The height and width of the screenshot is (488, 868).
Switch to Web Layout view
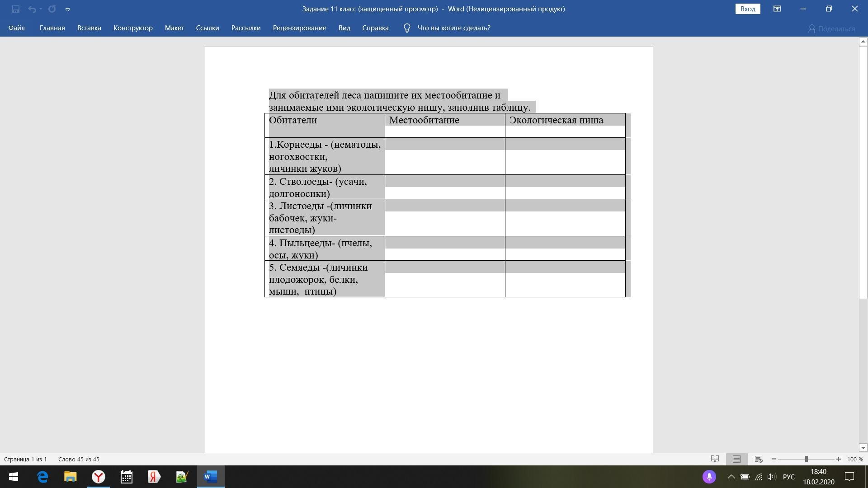pyautogui.click(x=759, y=459)
